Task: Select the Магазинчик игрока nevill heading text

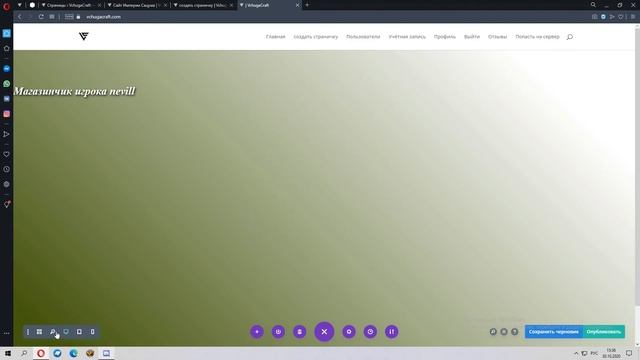Action: (x=74, y=91)
